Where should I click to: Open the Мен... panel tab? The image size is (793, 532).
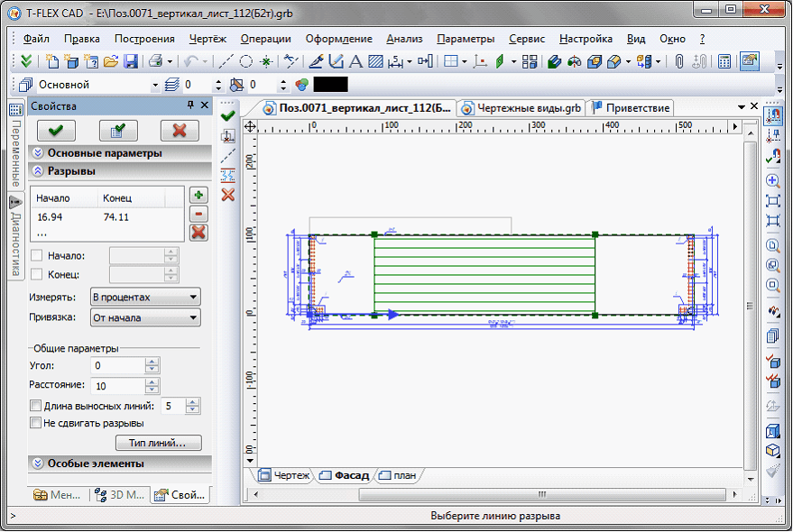point(57,495)
